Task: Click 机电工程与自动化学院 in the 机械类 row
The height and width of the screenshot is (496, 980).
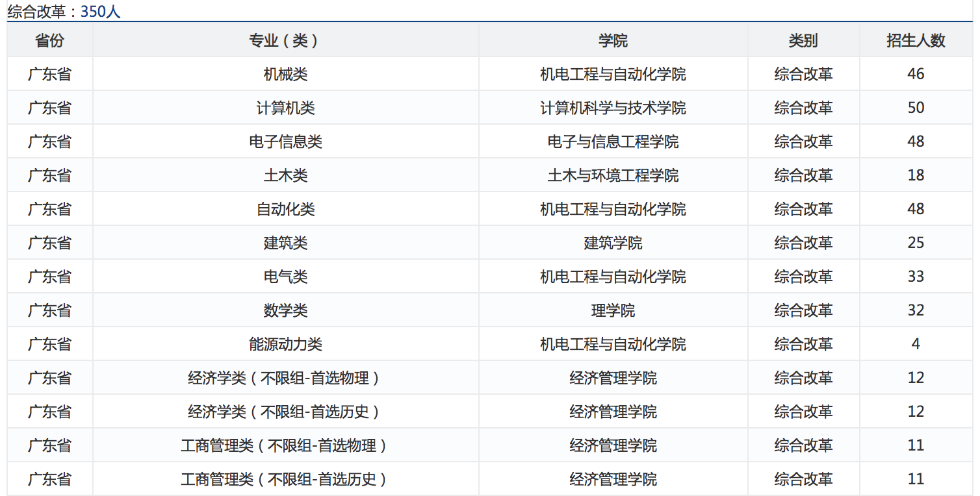Action: click(x=613, y=74)
